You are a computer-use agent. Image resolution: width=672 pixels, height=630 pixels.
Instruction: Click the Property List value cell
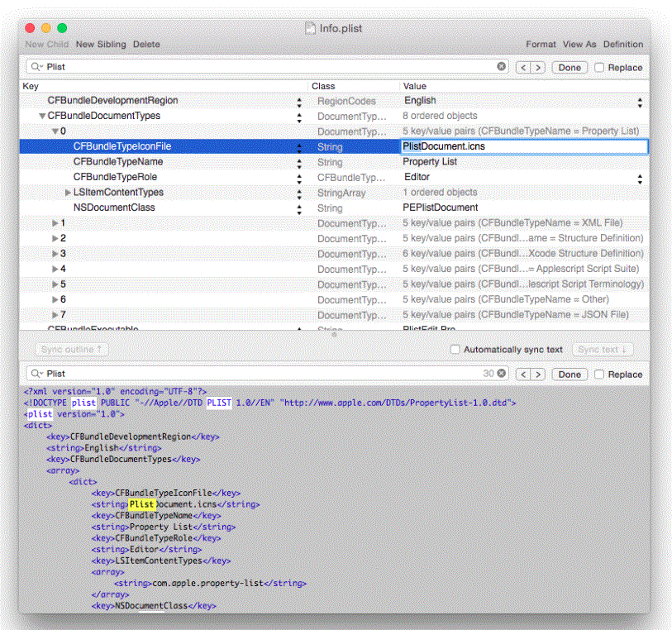[430, 162]
